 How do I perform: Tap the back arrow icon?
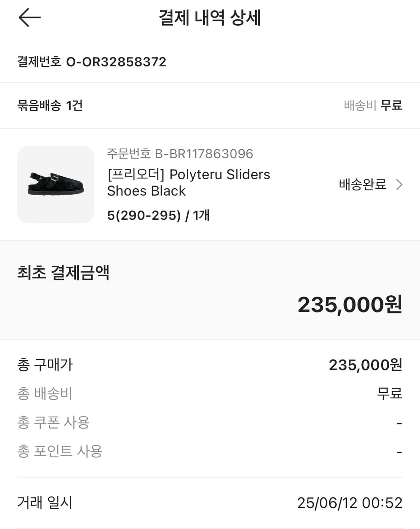point(29,18)
